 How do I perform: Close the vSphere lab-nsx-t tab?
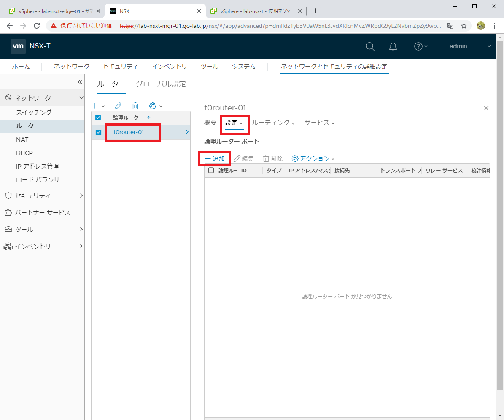299,11
